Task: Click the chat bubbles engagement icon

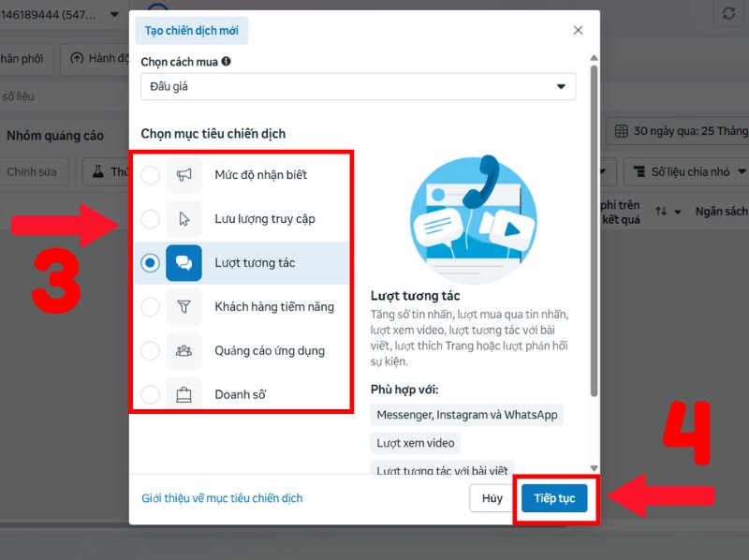Action: pos(184,263)
